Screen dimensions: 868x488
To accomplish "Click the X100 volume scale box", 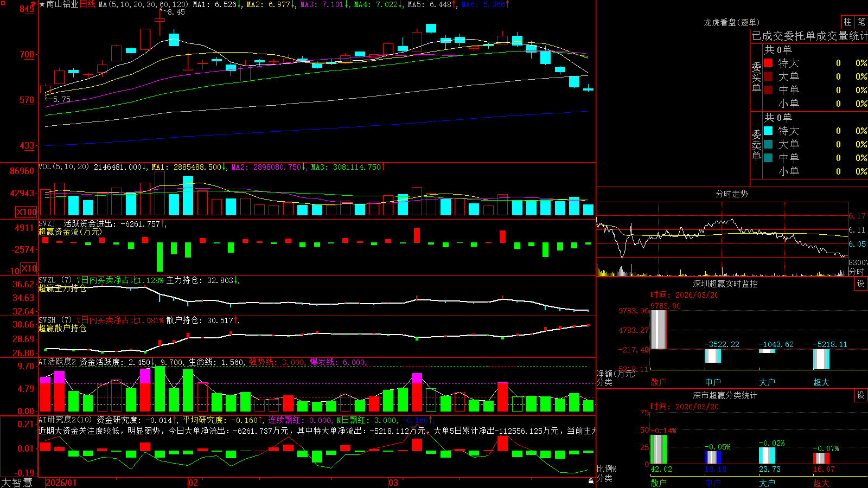I will [x=26, y=212].
